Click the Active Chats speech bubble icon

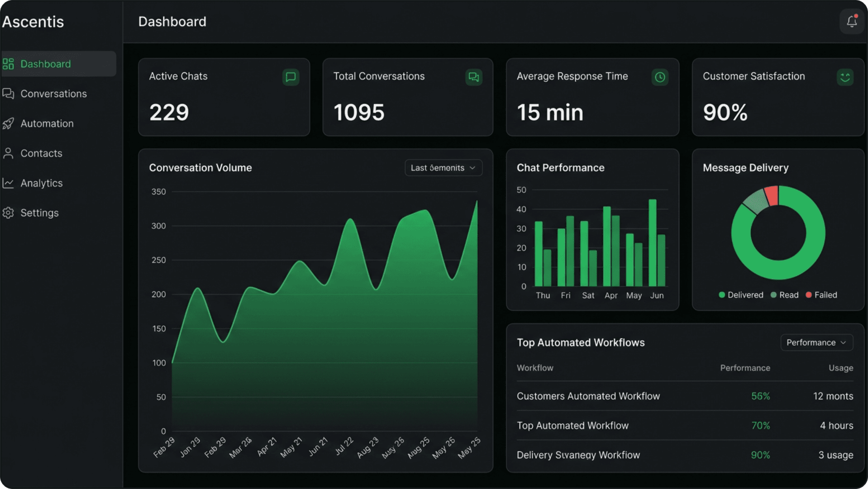pos(290,77)
